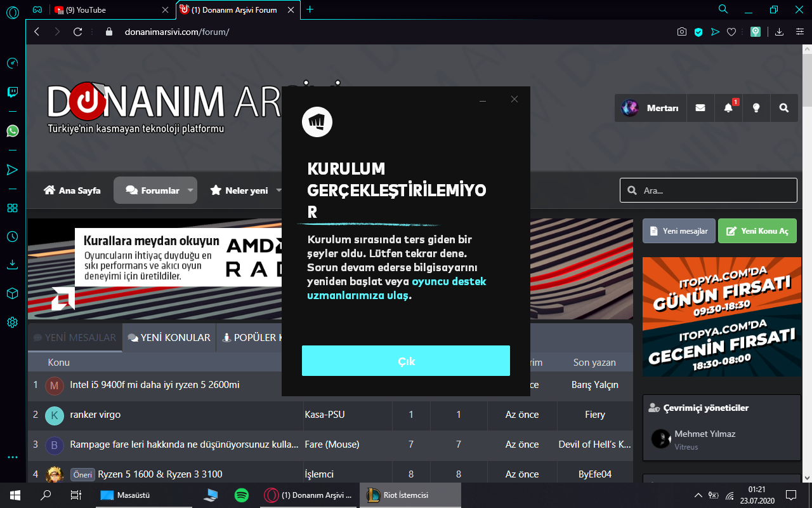Search open tabs with magnifier icon
This screenshot has height=508, width=812.
coord(723,10)
